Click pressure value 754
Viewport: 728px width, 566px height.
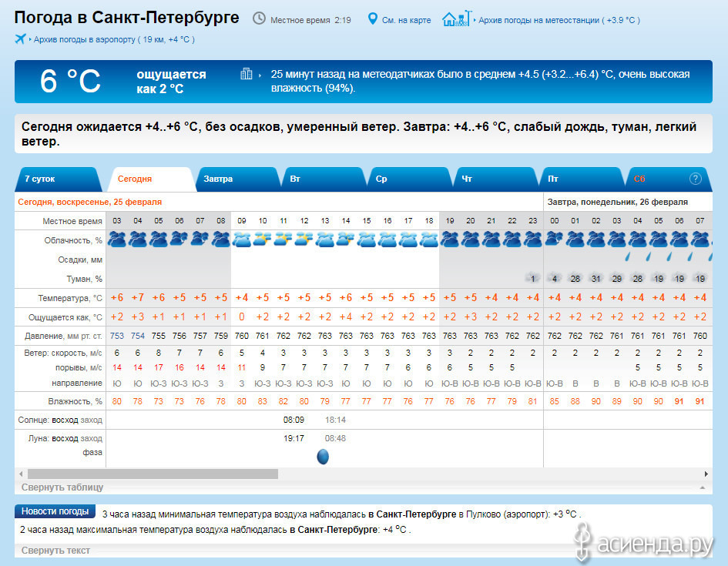[x=138, y=336]
